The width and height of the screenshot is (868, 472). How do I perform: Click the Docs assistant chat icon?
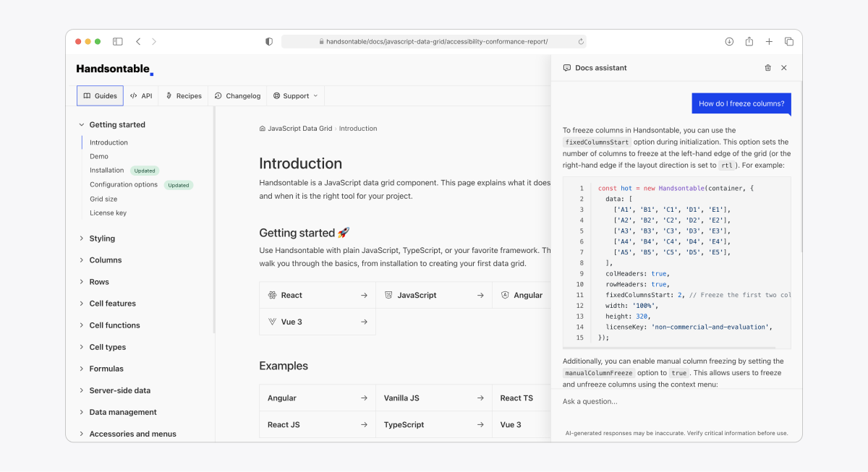pyautogui.click(x=567, y=68)
